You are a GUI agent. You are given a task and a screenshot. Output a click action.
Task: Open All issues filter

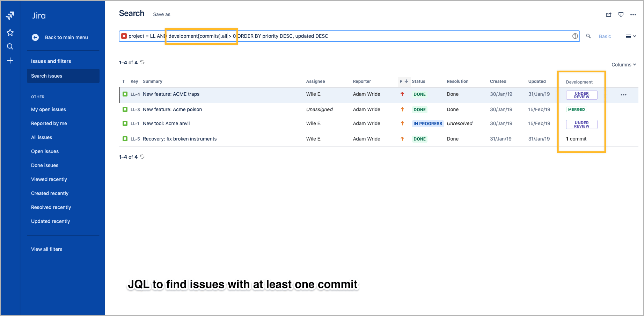42,137
